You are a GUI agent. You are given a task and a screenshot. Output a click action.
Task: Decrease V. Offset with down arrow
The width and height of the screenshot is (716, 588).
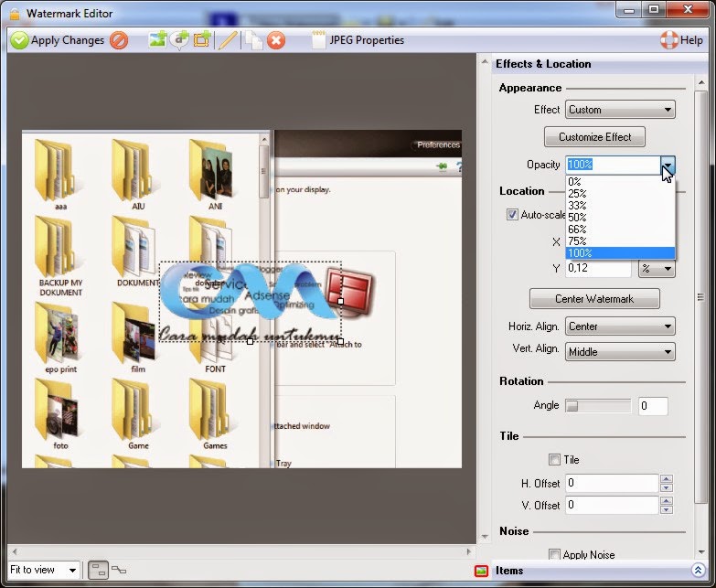tap(667, 509)
